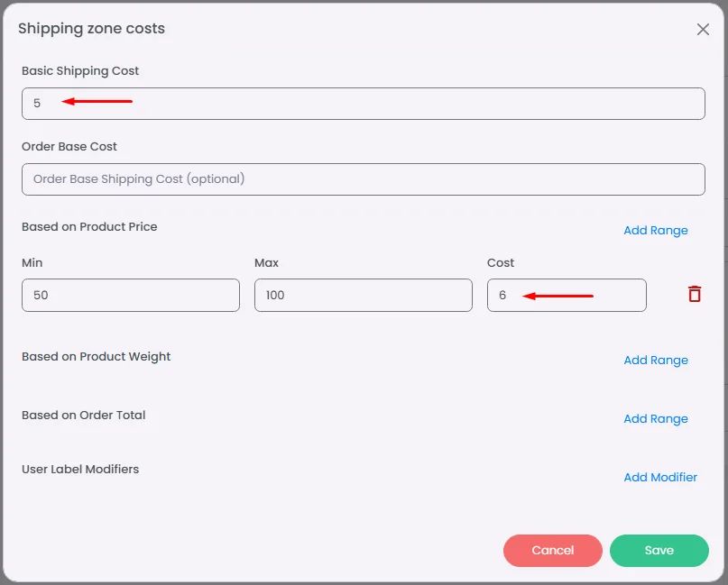Close the Shipping zone costs dialog

pyautogui.click(x=703, y=29)
